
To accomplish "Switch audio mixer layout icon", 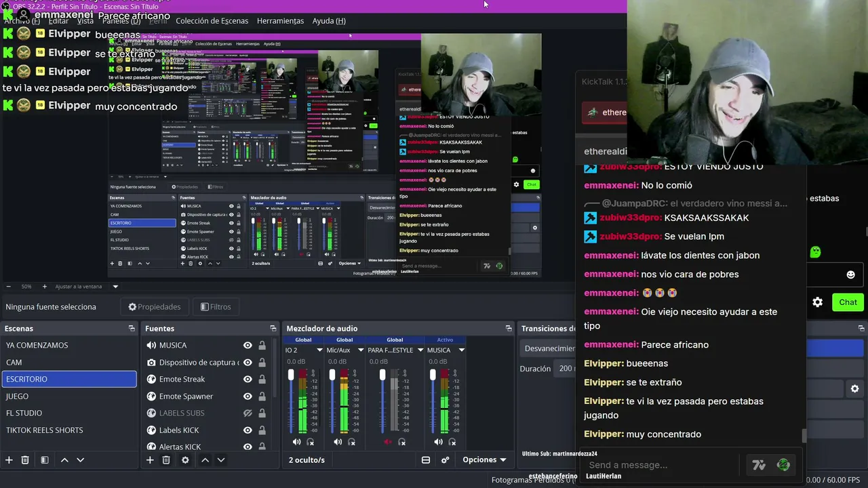I will click(426, 460).
